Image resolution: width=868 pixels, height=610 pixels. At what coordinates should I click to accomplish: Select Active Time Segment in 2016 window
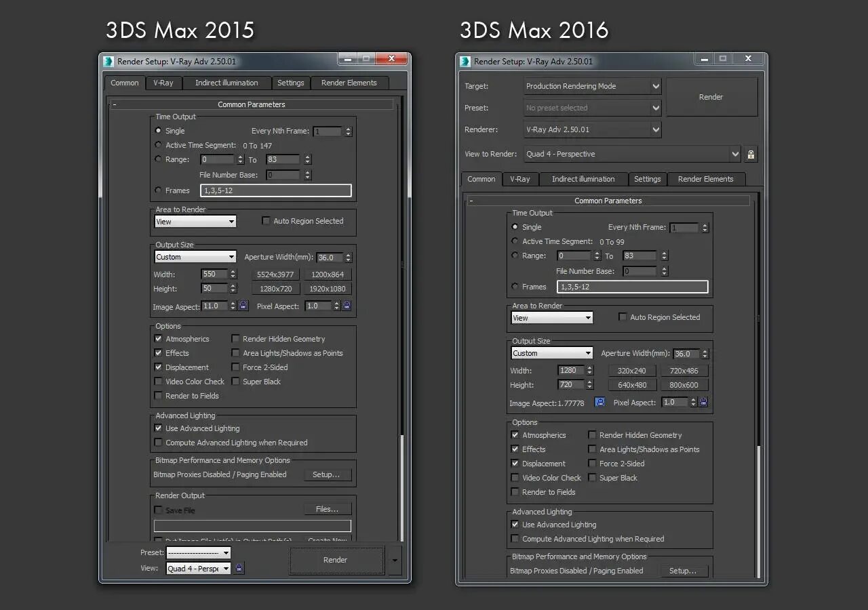(x=515, y=241)
